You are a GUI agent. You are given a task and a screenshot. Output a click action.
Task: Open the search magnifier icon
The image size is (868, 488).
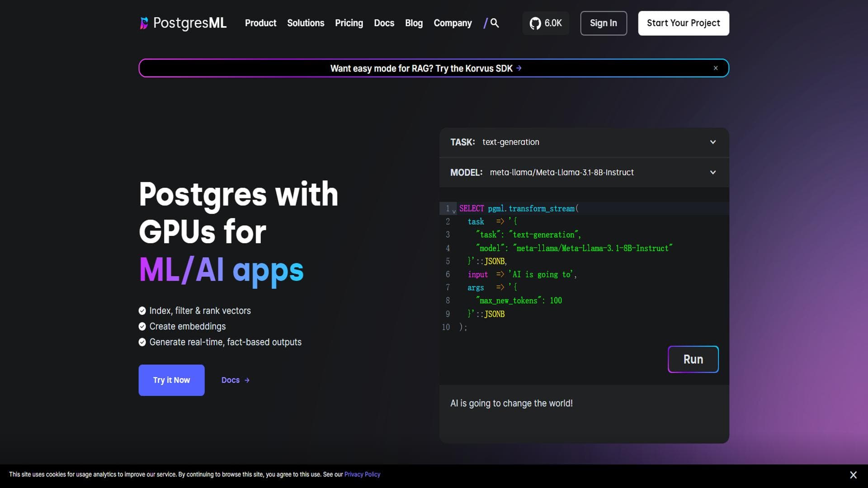tap(495, 23)
